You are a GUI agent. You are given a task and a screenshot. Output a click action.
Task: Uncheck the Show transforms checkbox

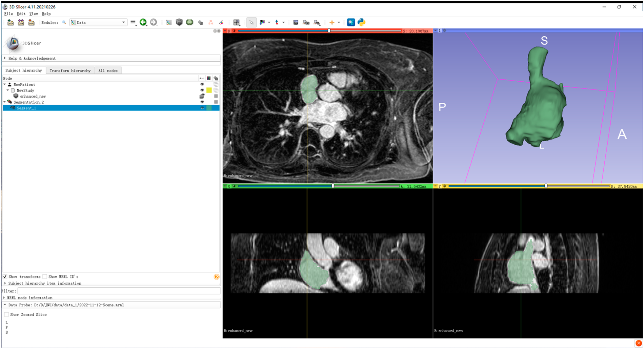coord(4,276)
